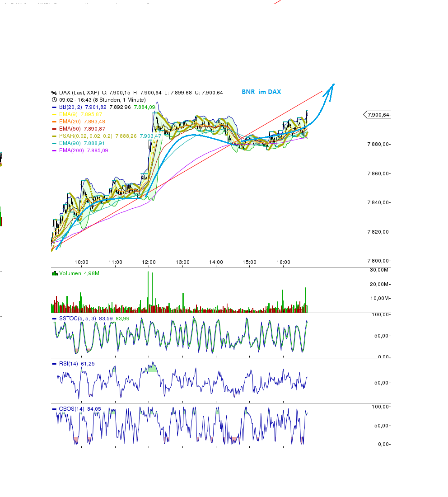Click the OBOS(14) indicator label
This screenshot has width=448, height=497.
pyautogui.click(x=72, y=409)
